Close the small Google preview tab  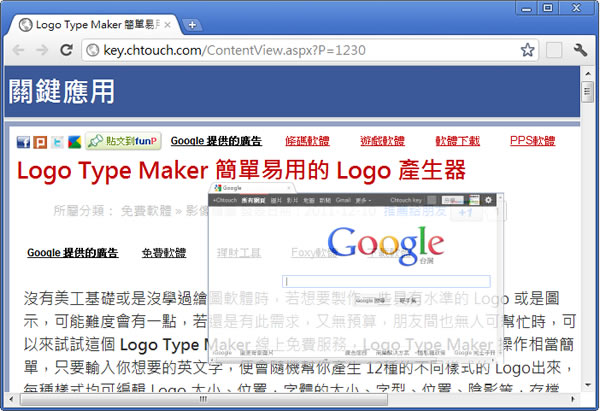pyautogui.click(x=289, y=188)
